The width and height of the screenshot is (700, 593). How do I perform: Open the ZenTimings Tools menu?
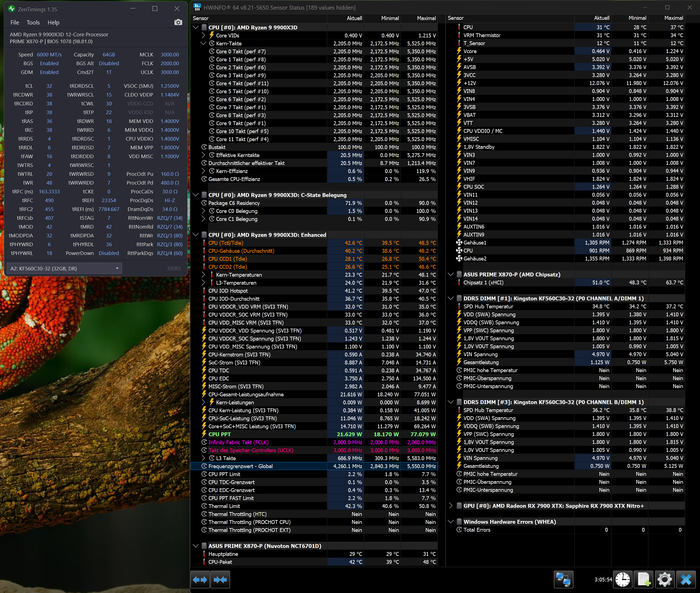(x=33, y=23)
